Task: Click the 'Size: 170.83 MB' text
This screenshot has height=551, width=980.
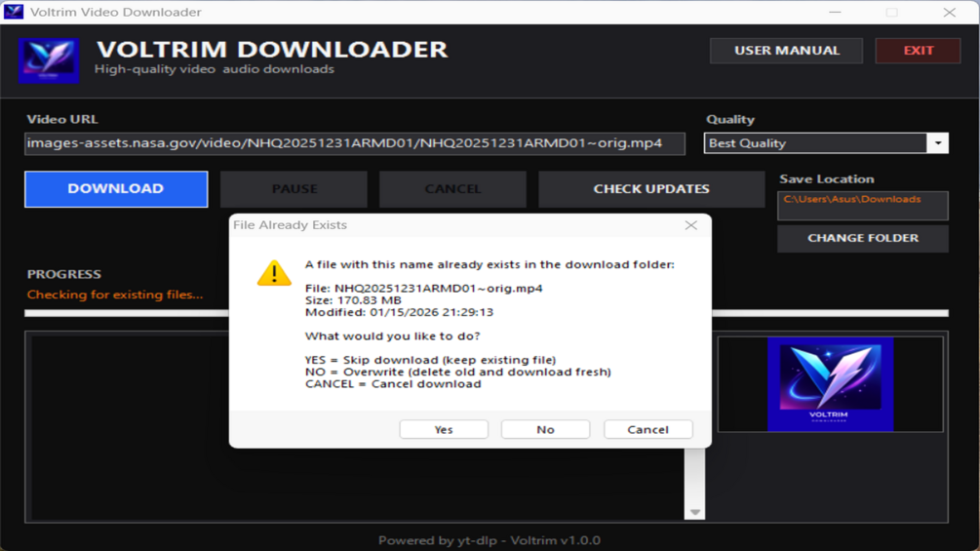Action: point(353,299)
